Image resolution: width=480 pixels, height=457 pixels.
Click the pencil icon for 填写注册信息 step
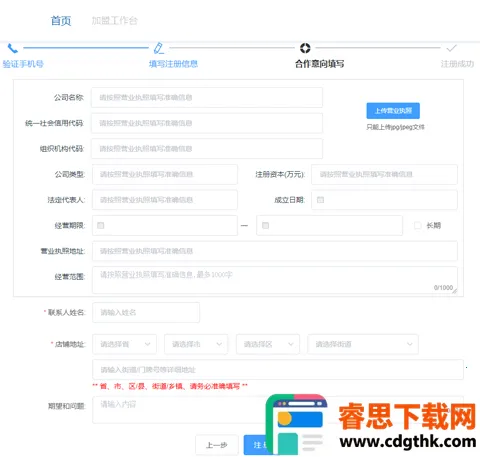coord(159,48)
